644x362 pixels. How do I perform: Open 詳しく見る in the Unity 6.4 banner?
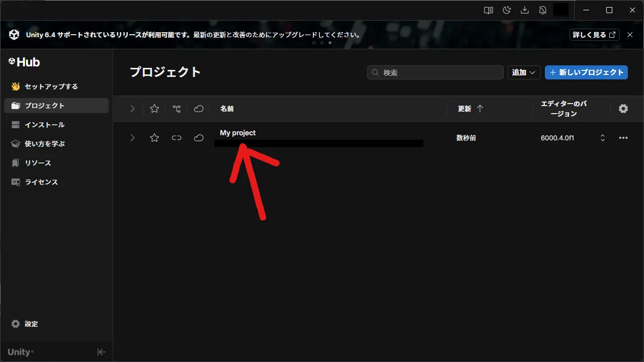point(594,35)
